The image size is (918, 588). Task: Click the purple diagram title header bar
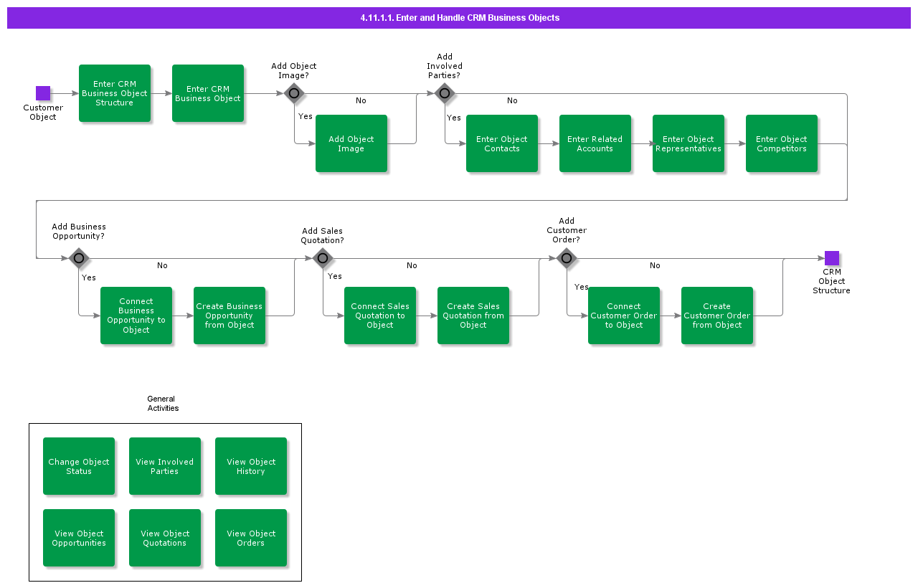[x=459, y=18]
